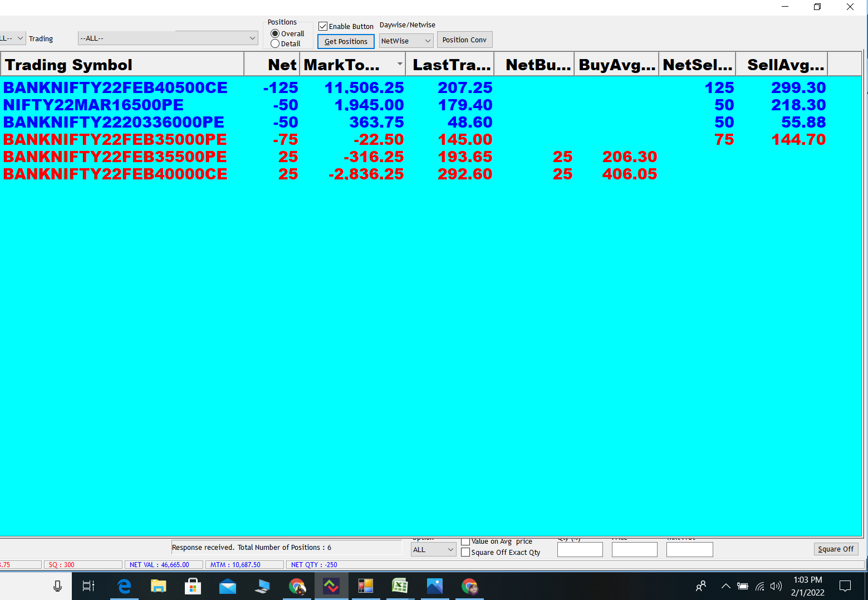The width and height of the screenshot is (868, 600).
Task: Select the Overall positions radio button
Action: pyautogui.click(x=275, y=33)
